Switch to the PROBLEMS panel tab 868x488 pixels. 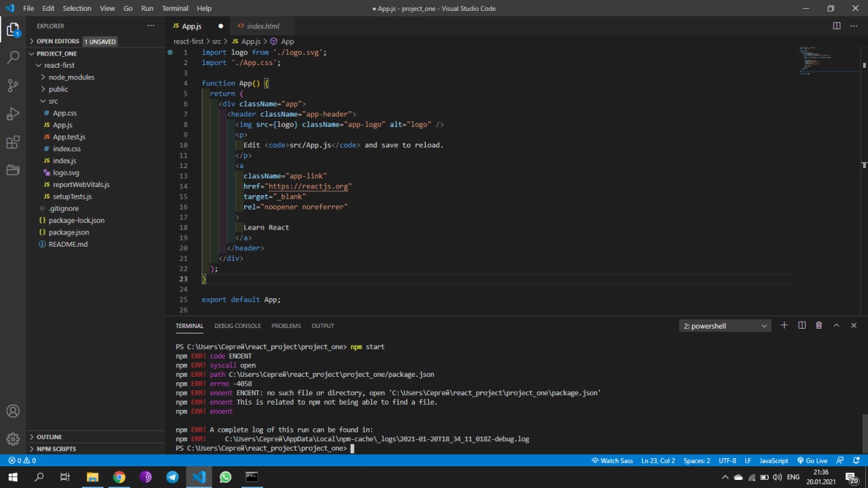click(x=286, y=326)
